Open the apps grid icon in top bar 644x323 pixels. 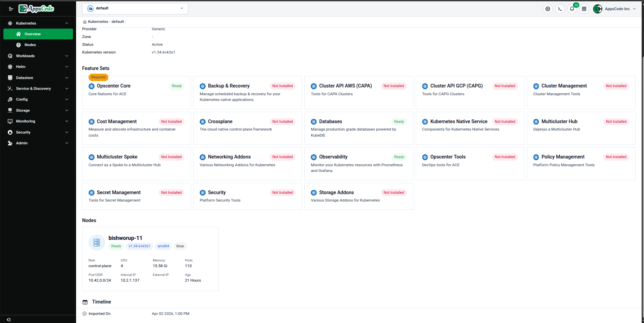(x=584, y=9)
